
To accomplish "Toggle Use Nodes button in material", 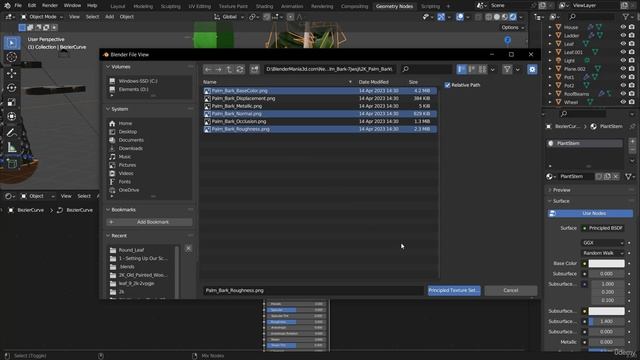I will 590,213.
